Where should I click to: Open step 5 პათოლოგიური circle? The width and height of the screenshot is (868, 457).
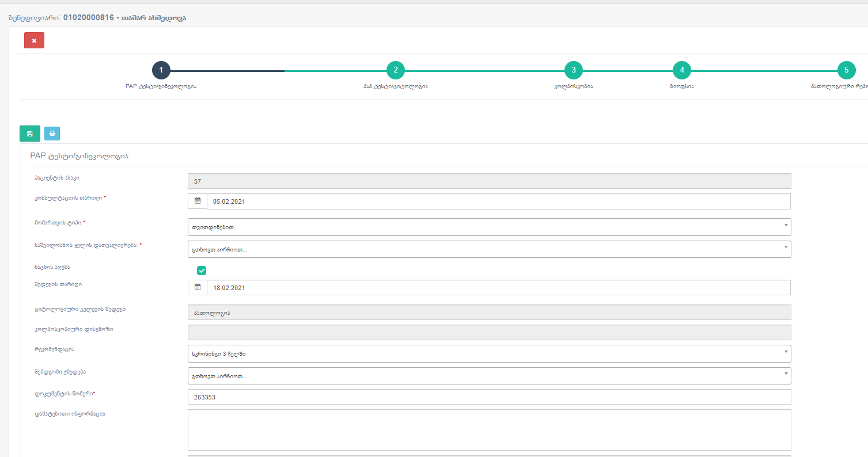click(846, 70)
